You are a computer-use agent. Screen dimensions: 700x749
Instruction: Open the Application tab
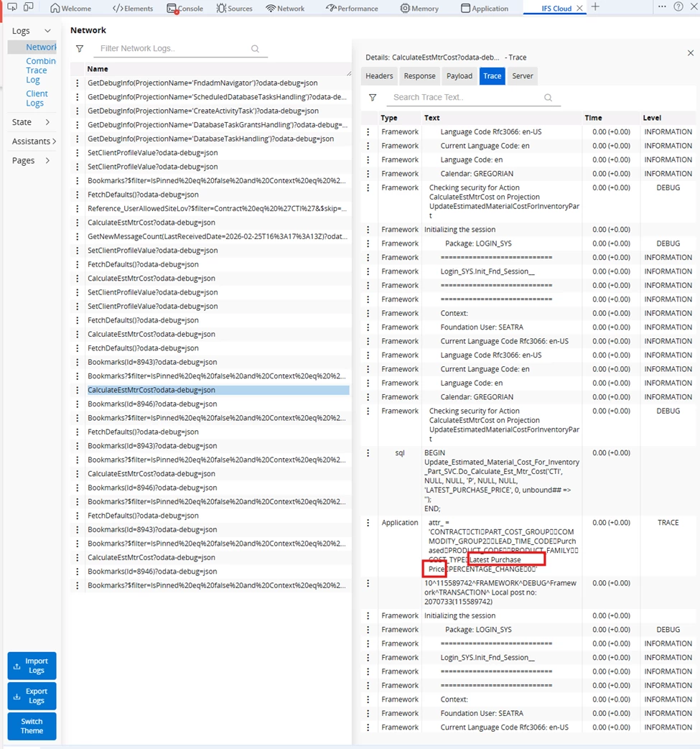(x=485, y=8)
